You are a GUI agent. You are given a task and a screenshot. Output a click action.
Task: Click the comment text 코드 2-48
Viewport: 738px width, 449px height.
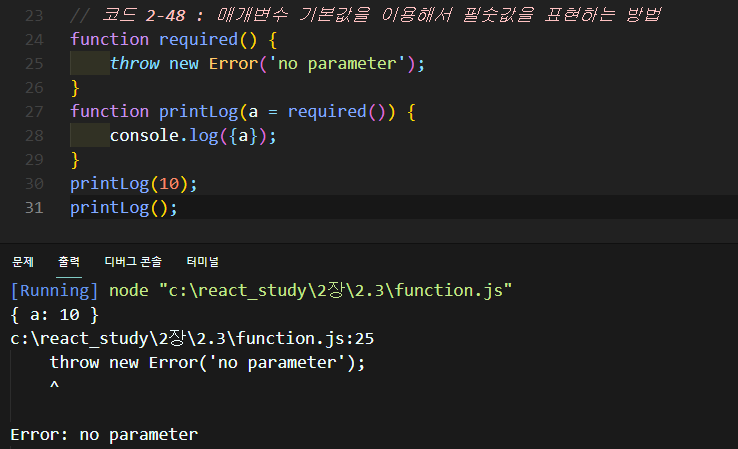click(143, 15)
